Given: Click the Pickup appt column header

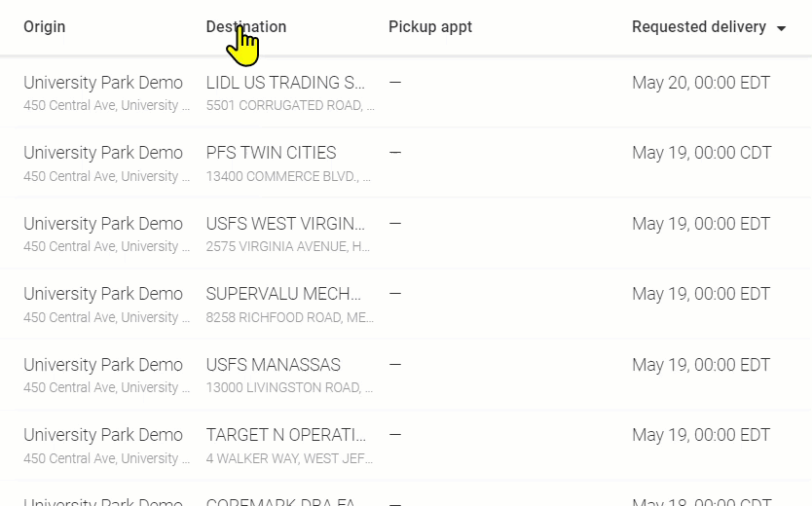Looking at the screenshot, I should (x=430, y=27).
